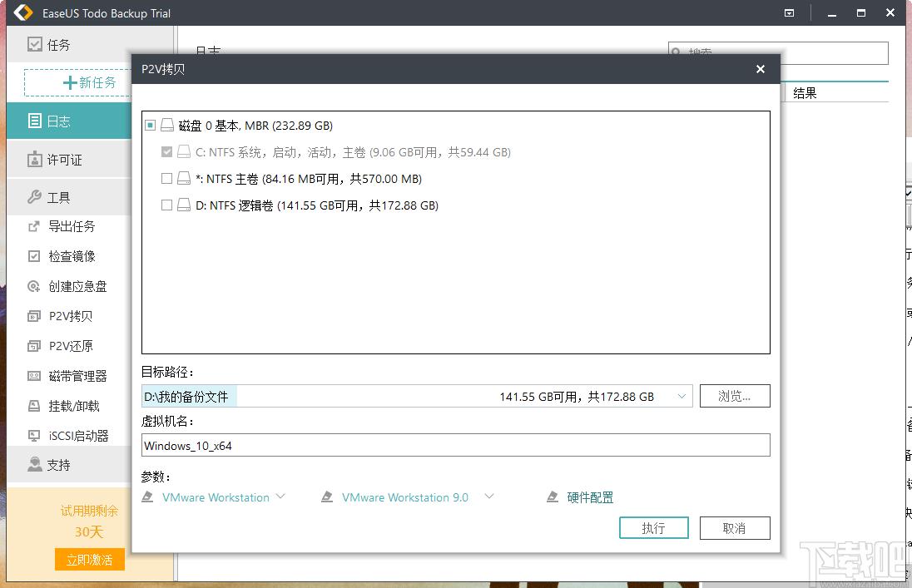The image size is (912, 588).
Task: Open the 目标路径 destination dropdown arrow
Action: tap(682, 397)
